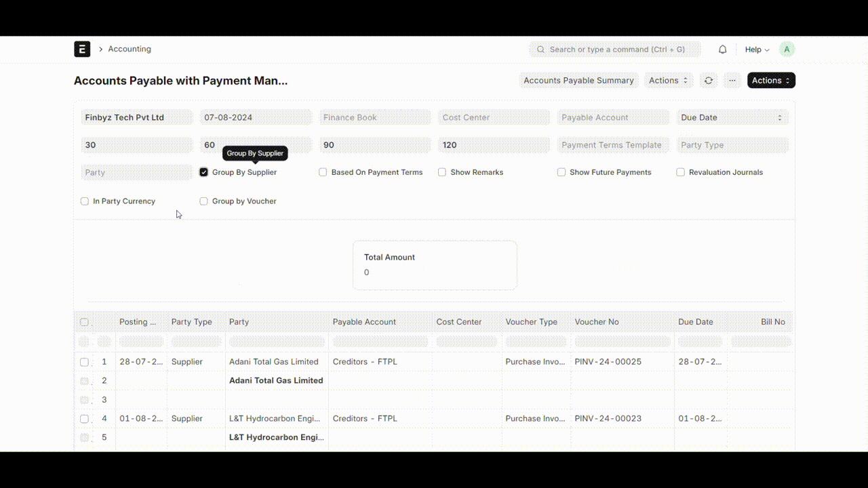Enable Based On Payment Terms
Image resolution: width=868 pixels, height=488 pixels.
[323, 172]
